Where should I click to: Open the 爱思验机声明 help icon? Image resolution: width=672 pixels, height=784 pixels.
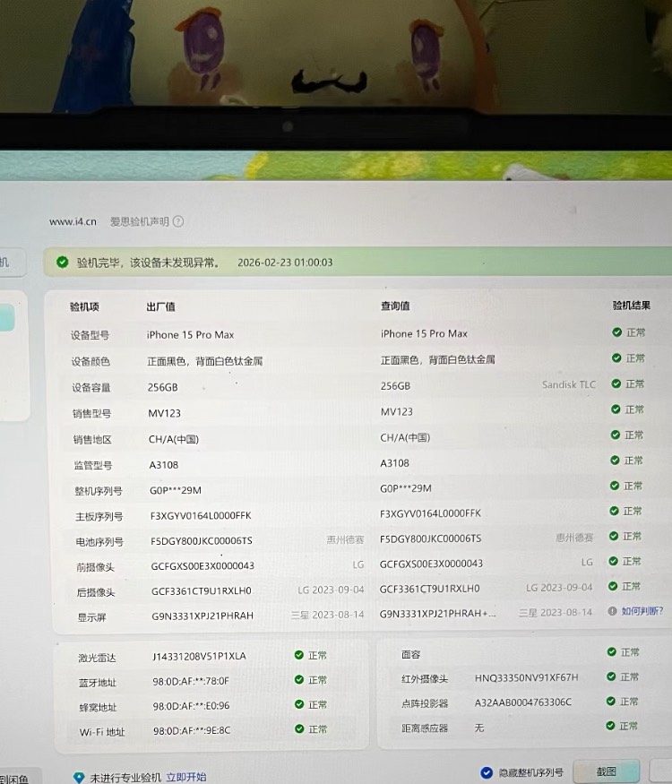pos(178,221)
